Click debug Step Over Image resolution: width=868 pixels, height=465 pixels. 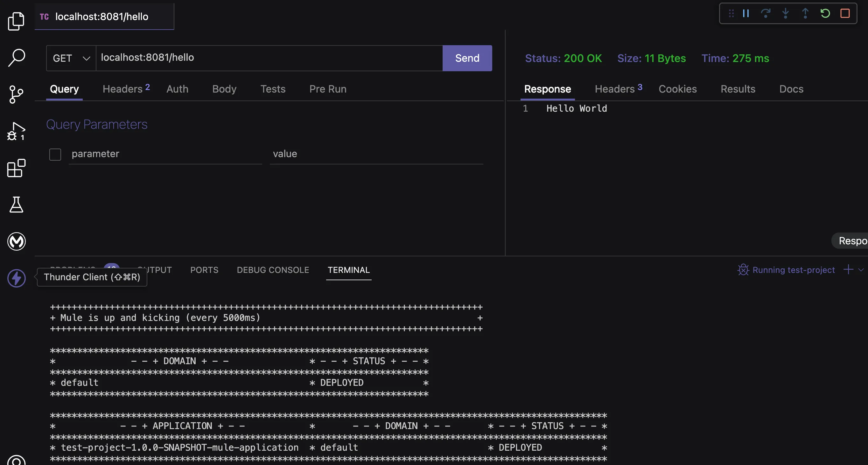click(x=766, y=13)
